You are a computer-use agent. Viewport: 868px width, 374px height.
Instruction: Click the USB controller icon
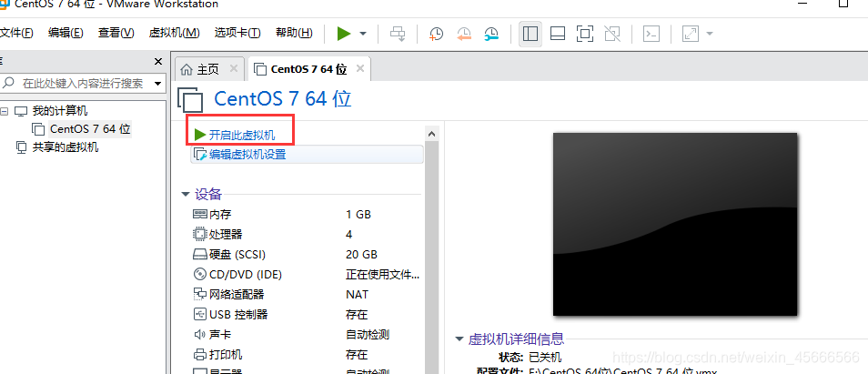click(199, 314)
